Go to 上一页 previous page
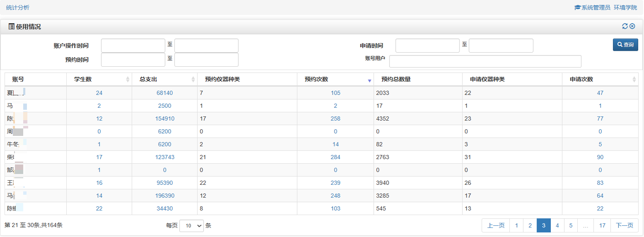Image resolution: width=644 pixels, height=237 pixels. click(496, 225)
